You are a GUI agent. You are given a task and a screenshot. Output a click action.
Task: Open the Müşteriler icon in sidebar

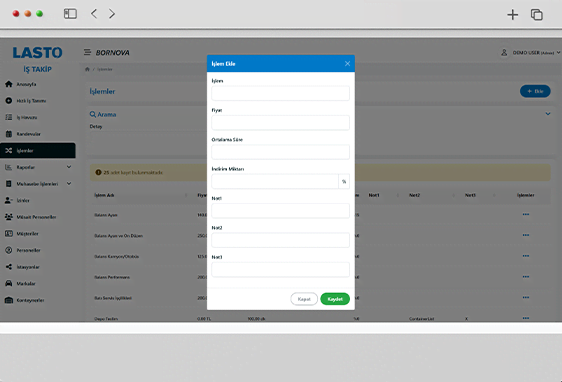(x=9, y=234)
